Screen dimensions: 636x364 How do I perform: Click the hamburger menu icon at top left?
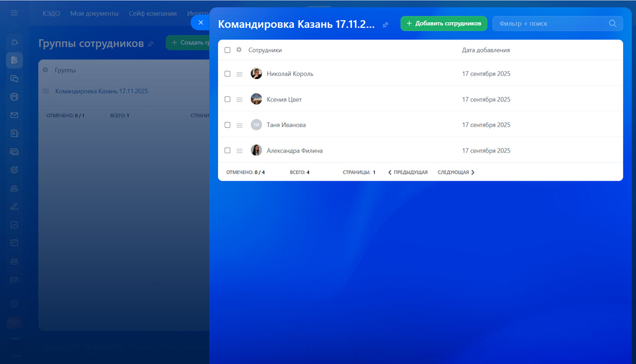click(x=14, y=13)
